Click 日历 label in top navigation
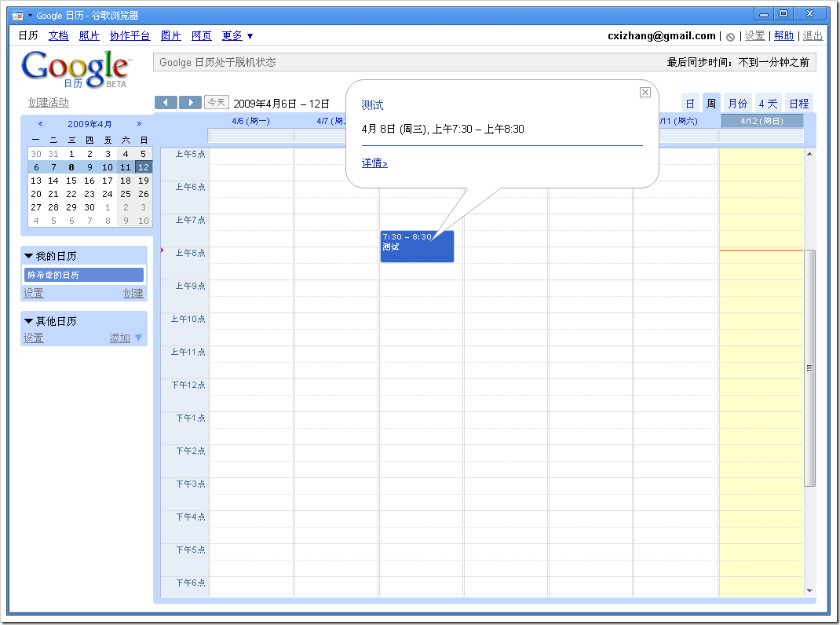Screen dimensions: 840x625 tap(27, 36)
